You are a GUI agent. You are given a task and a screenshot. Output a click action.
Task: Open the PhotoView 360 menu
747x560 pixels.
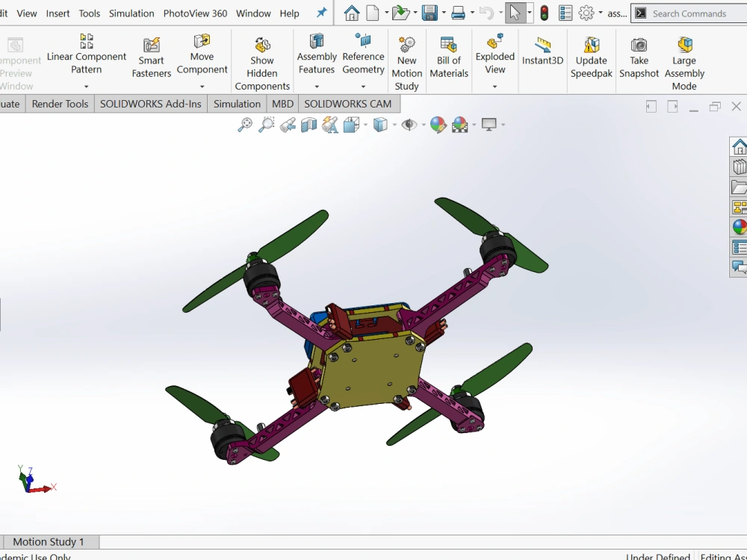tap(195, 13)
